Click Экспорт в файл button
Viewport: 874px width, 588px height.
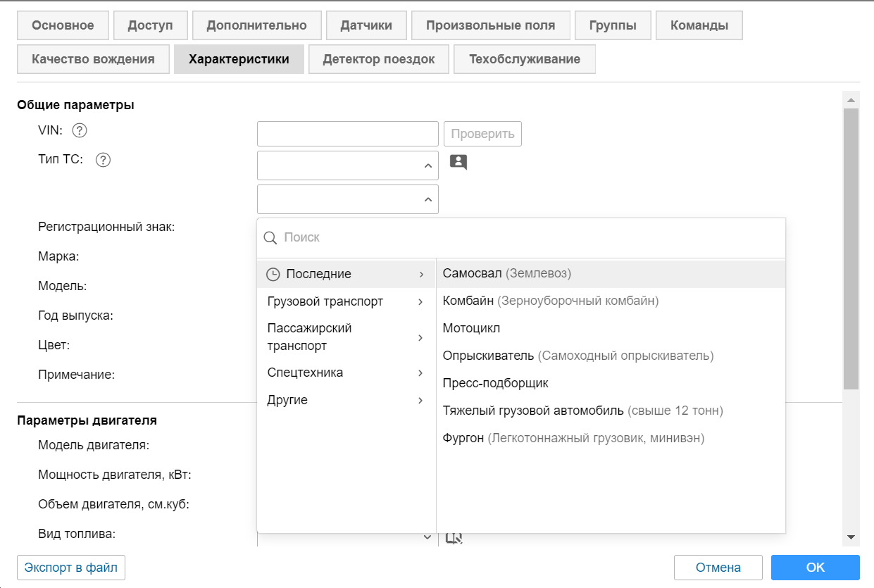coord(71,567)
